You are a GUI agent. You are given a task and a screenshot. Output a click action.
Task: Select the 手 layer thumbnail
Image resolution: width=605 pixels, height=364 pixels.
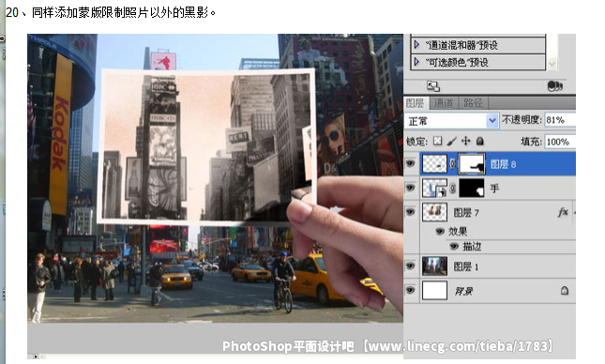pos(434,188)
